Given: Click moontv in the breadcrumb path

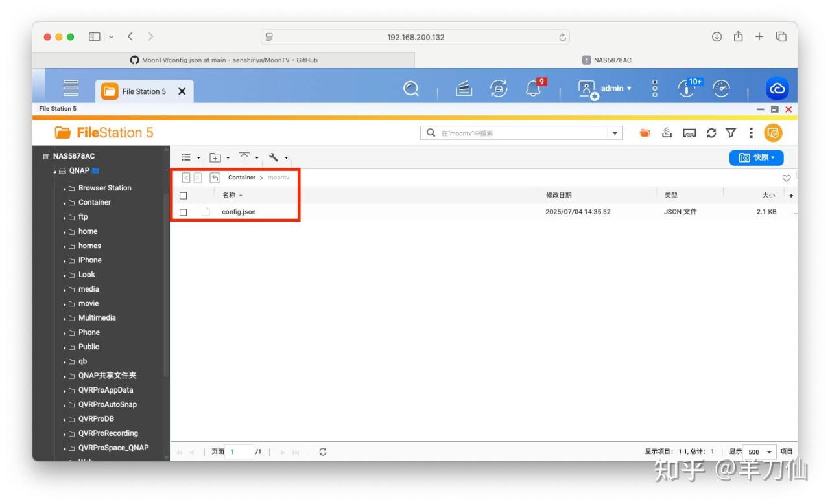Looking at the screenshot, I should [x=278, y=178].
